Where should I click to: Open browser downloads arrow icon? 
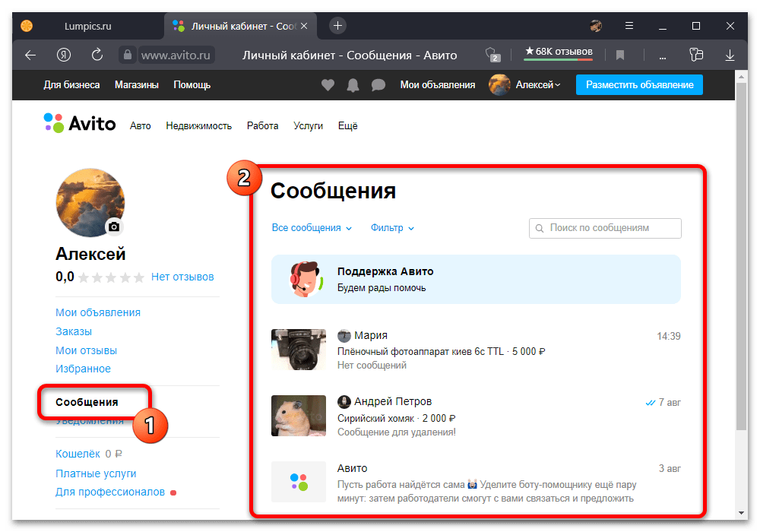click(x=730, y=55)
